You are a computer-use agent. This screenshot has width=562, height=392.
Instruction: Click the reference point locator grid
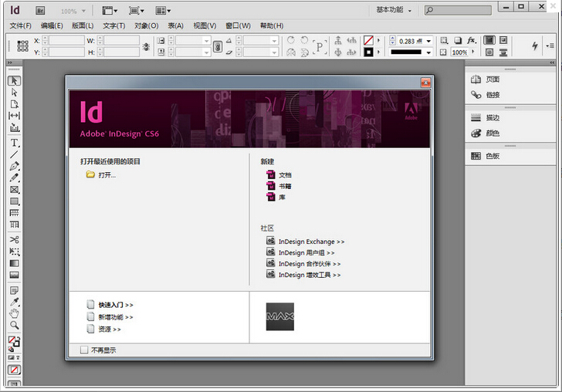(22, 46)
